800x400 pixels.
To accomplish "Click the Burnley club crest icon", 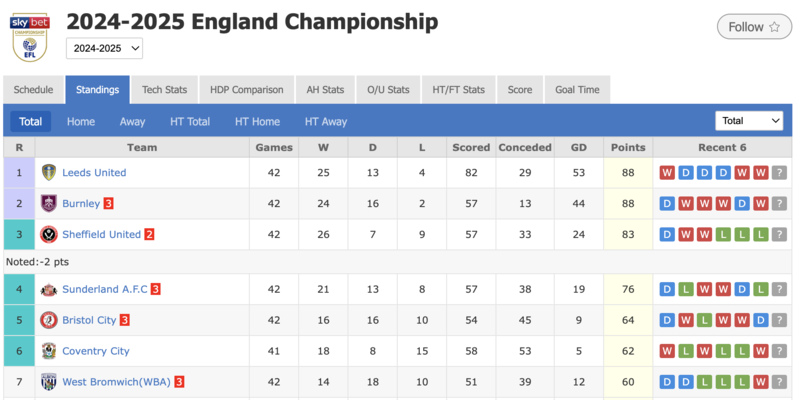I will [x=48, y=204].
